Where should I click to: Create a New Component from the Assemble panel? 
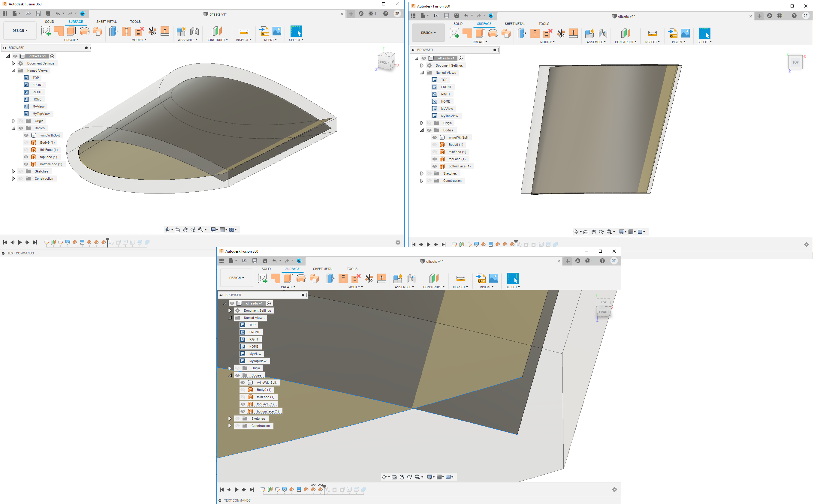(x=181, y=32)
